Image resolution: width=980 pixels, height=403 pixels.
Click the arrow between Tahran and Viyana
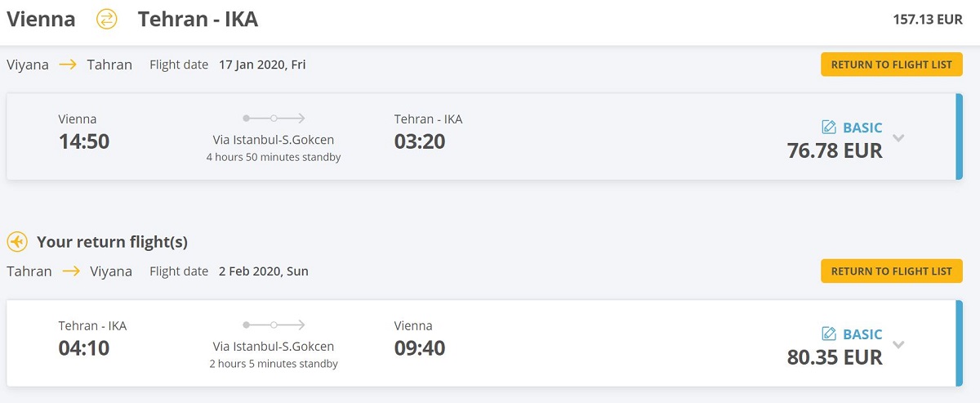tap(71, 271)
